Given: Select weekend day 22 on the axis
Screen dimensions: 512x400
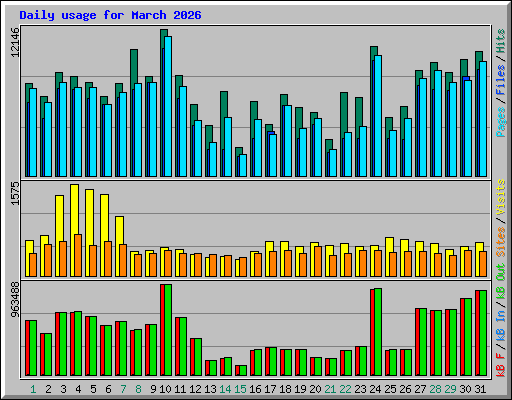Looking at the screenshot, I should (x=345, y=389).
